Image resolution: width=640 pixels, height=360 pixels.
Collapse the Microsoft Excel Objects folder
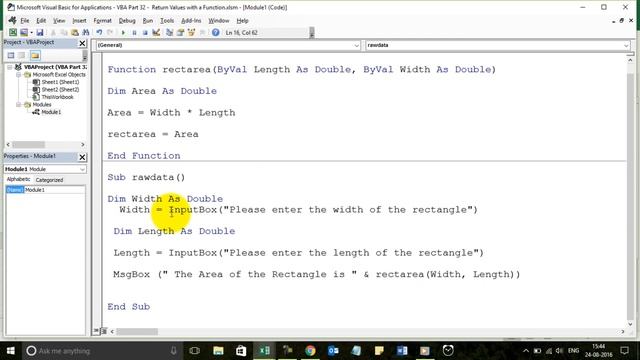point(18,75)
